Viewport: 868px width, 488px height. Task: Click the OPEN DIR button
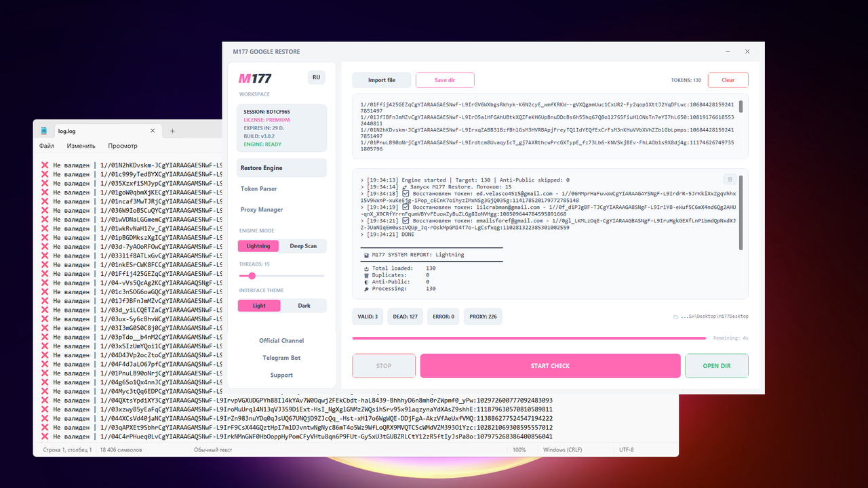click(717, 366)
